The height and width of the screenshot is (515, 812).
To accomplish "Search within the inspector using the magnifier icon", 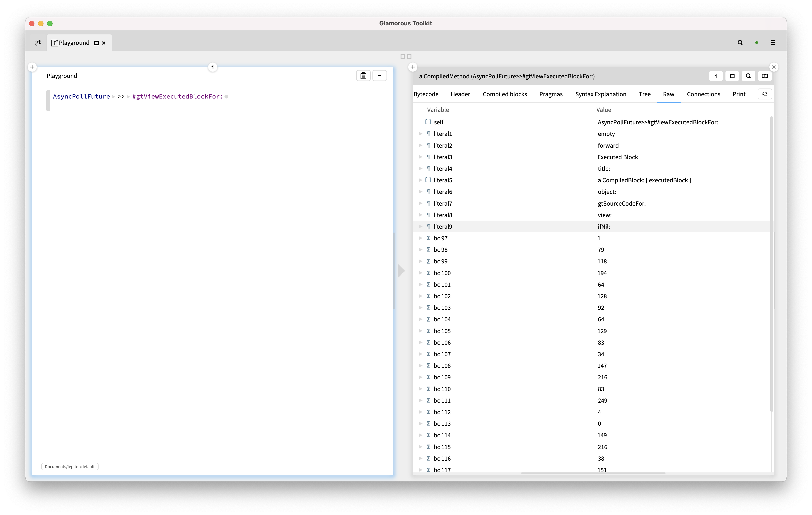I will 748,76.
